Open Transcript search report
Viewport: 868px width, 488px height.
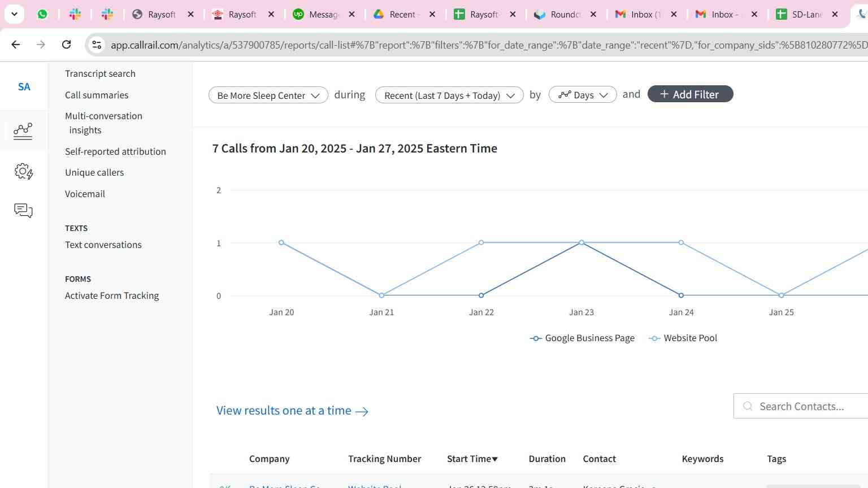click(x=100, y=73)
